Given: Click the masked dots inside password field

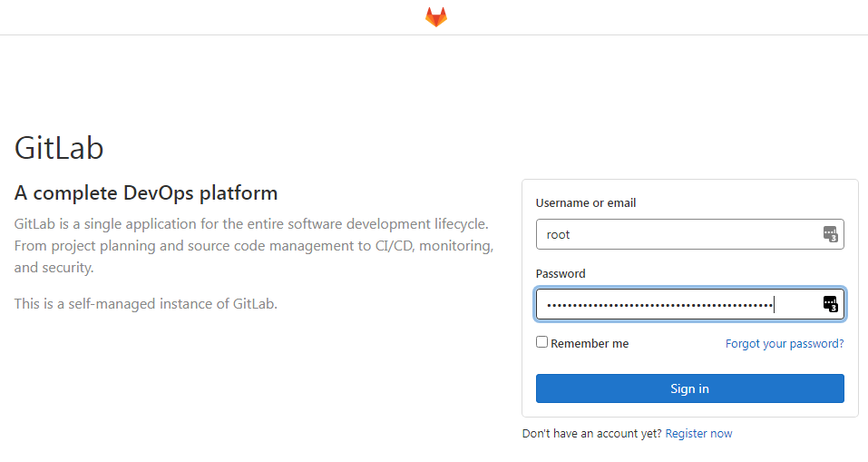Looking at the screenshot, I should click(x=660, y=305).
